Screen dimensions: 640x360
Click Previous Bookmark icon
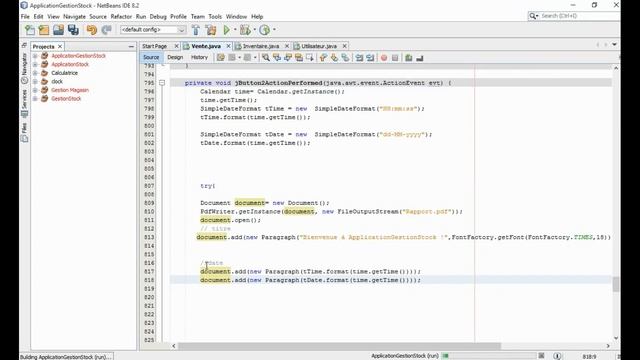tap(323, 58)
